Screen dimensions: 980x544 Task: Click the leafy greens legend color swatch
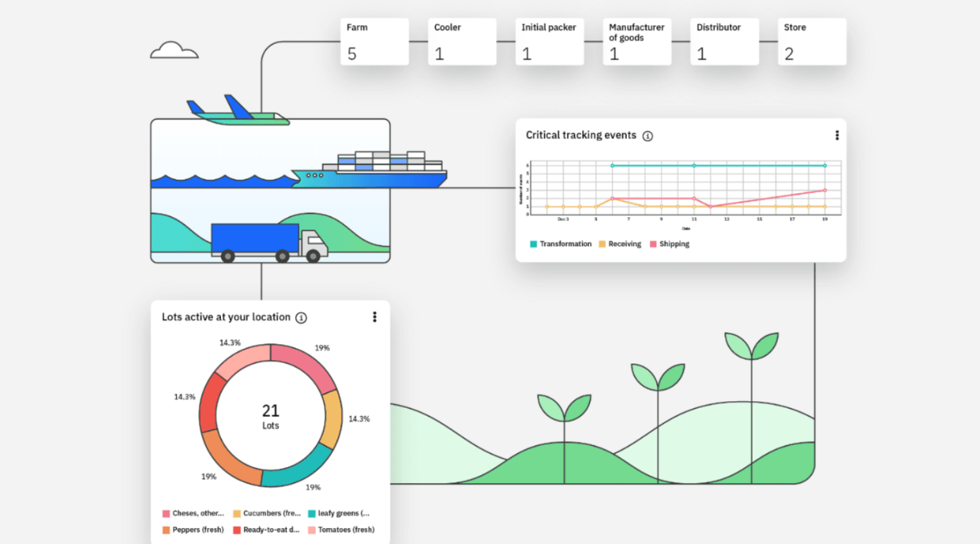(x=312, y=514)
